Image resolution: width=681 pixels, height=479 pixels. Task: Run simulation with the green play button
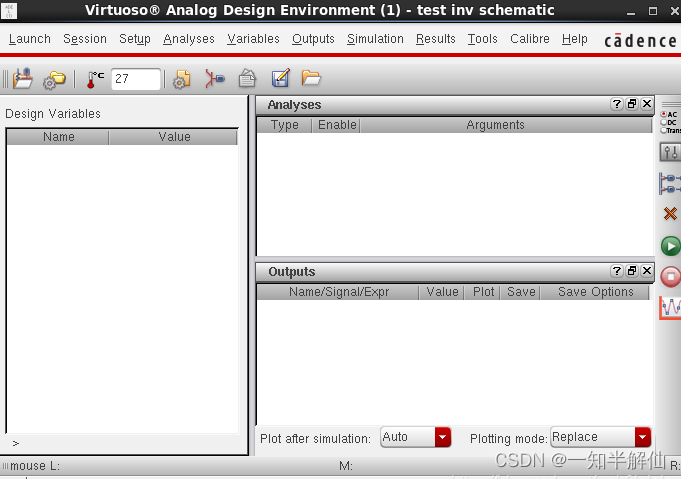(671, 246)
